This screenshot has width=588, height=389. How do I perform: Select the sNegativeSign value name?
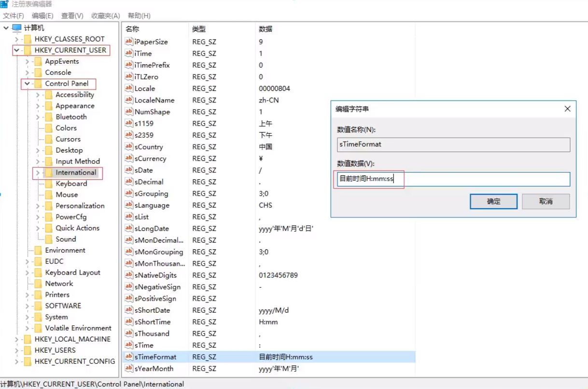point(157,287)
